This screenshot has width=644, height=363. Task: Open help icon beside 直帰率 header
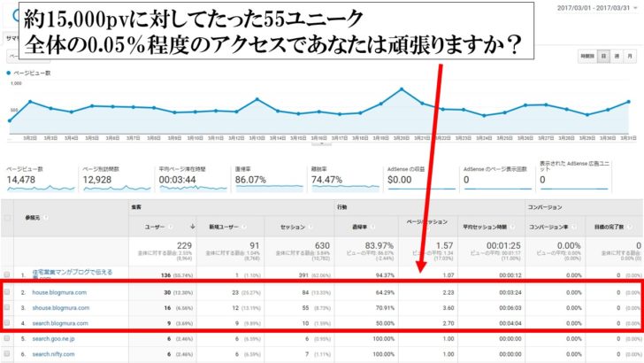click(372, 227)
